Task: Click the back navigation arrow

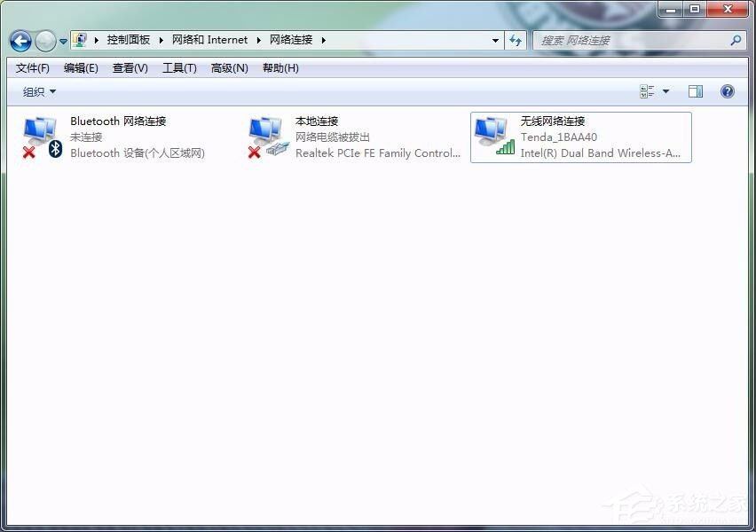Action: tap(20, 41)
